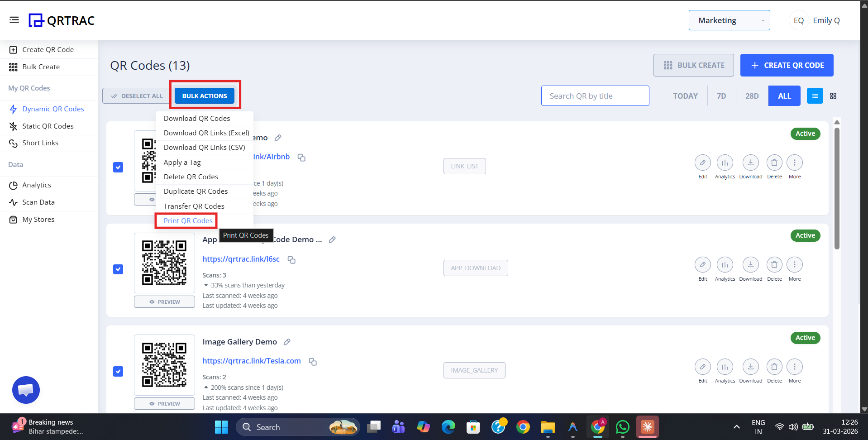The width and height of the screenshot is (868, 440).
Task: Switch to grid view layout
Action: coord(833,96)
